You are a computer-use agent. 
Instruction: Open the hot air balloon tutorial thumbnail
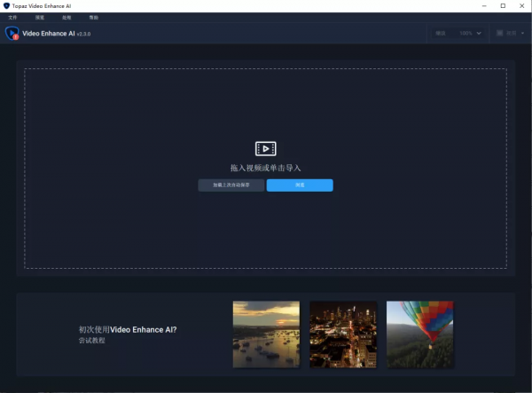[x=419, y=334]
